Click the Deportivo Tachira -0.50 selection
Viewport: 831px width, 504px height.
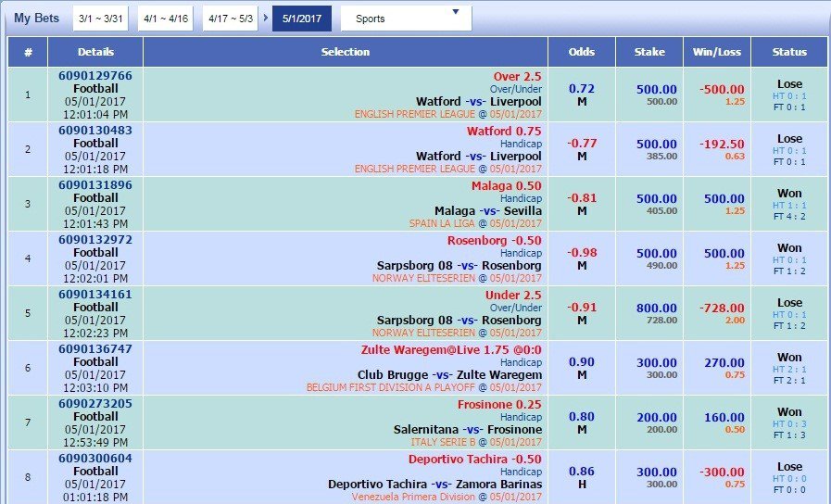[x=475, y=459]
